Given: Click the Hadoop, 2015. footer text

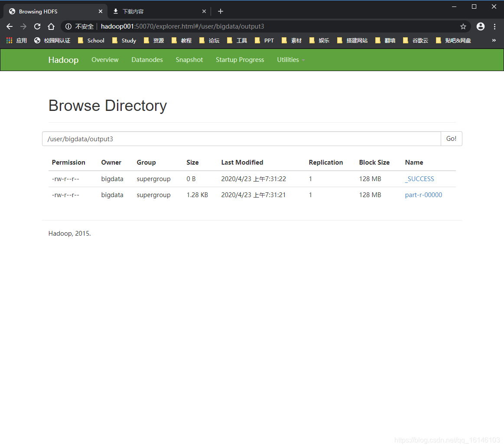Looking at the screenshot, I should click(x=69, y=234).
